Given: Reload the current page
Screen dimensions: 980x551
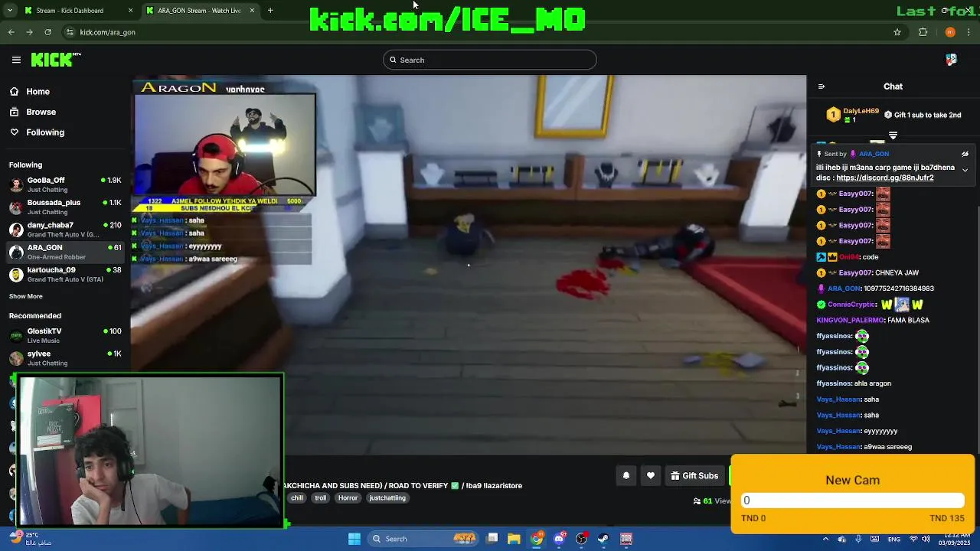Looking at the screenshot, I should [x=47, y=32].
